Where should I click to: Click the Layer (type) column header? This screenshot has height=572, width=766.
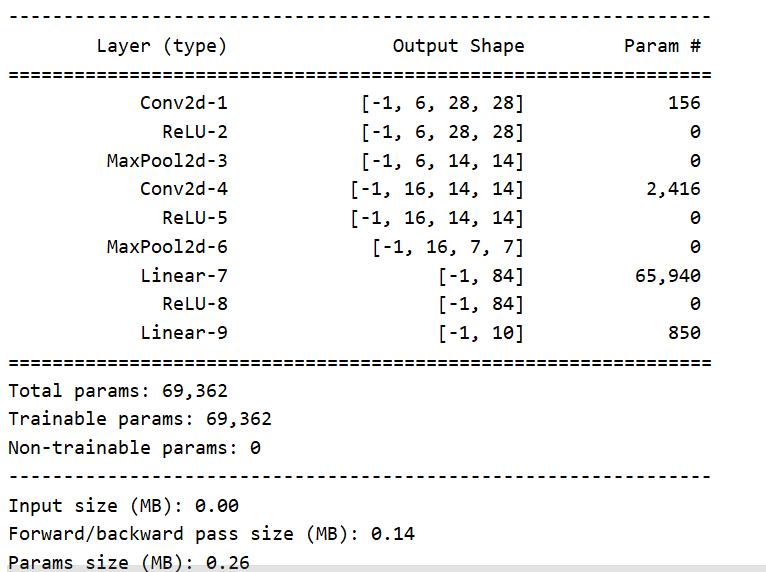[162, 46]
